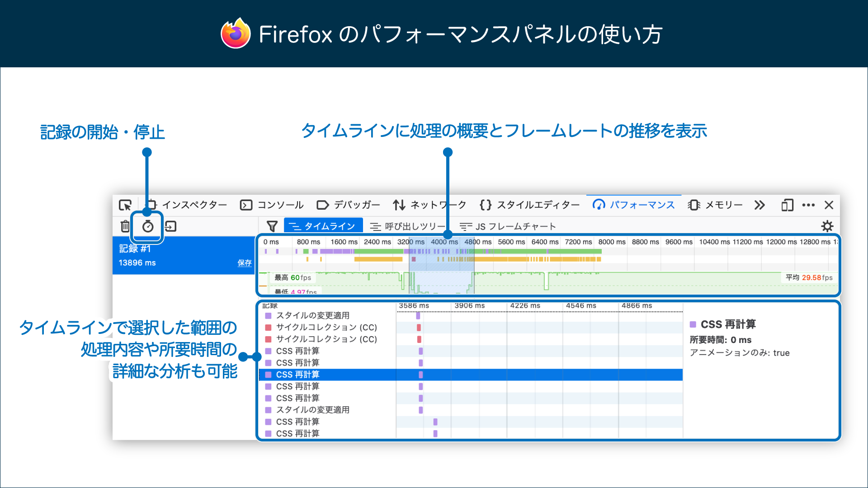Click アニメーションのみ: true detail text

pos(740,353)
